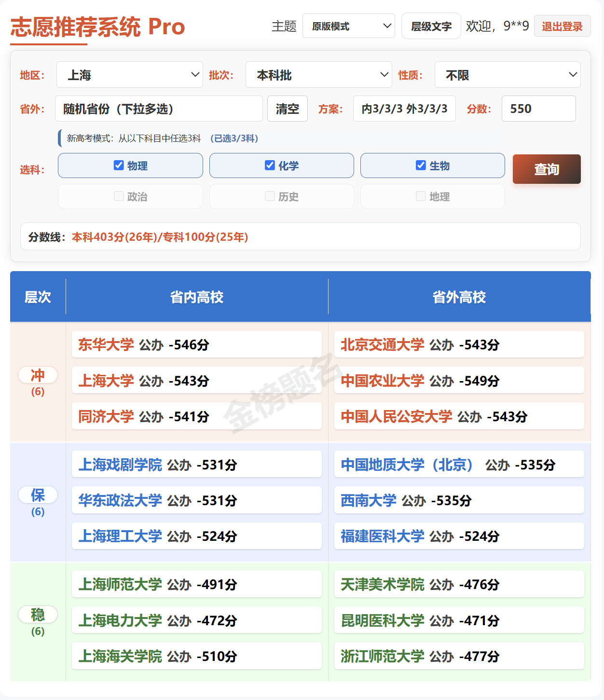The image size is (604, 700).
Task: Toggle the 化学 subject checkbox
Action: pos(270,165)
